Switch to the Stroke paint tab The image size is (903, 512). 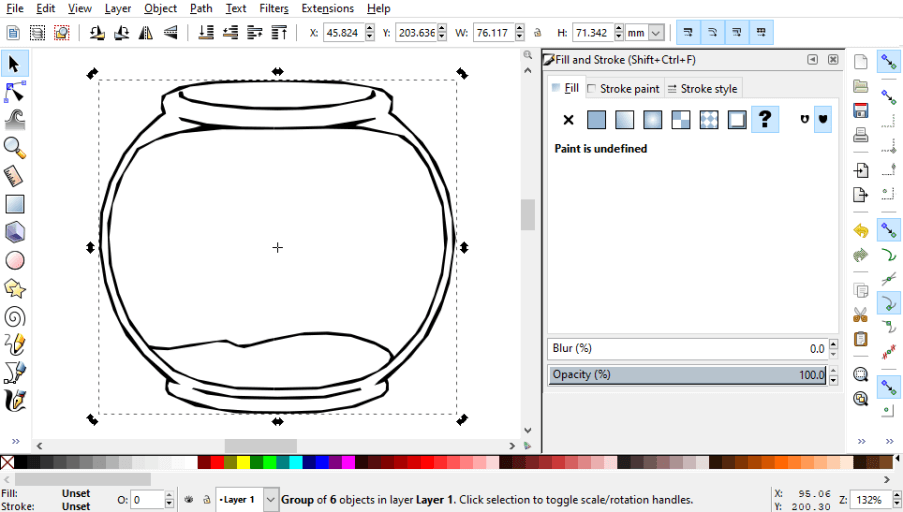tap(623, 89)
